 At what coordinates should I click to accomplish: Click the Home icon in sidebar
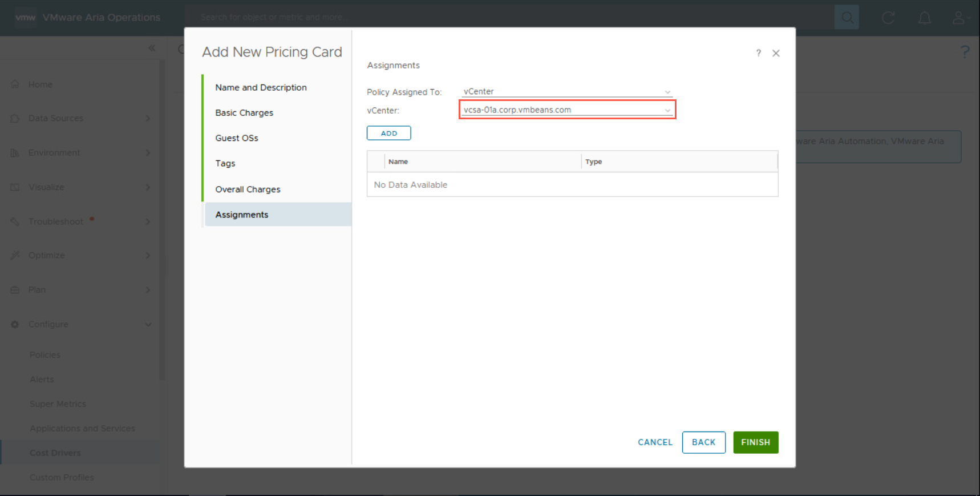click(15, 84)
